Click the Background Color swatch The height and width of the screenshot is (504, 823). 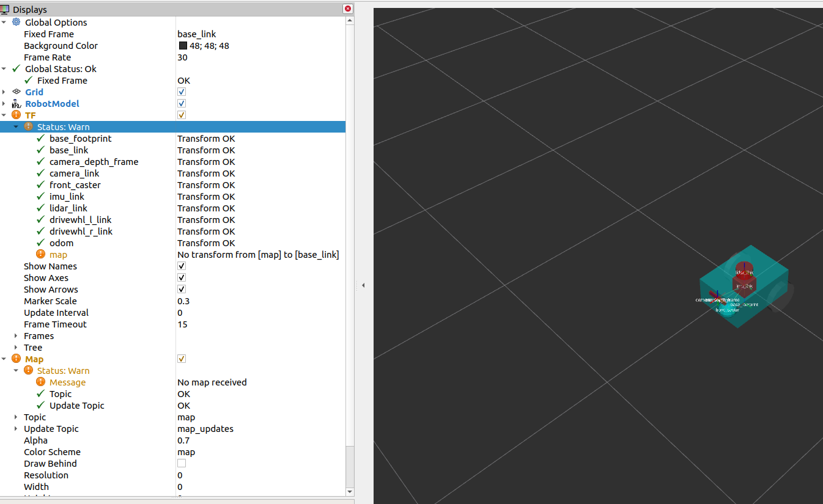(x=183, y=46)
